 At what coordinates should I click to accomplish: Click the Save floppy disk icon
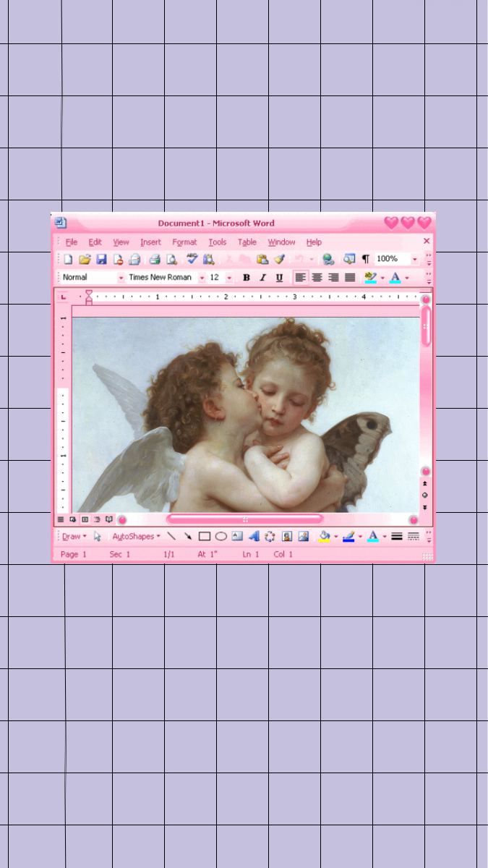[x=101, y=259]
